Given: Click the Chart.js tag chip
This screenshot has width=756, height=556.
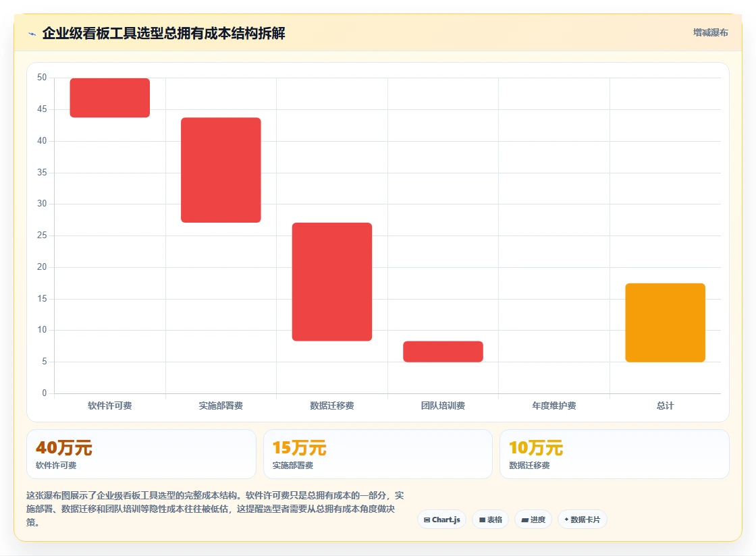Looking at the screenshot, I should click(x=441, y=520).
